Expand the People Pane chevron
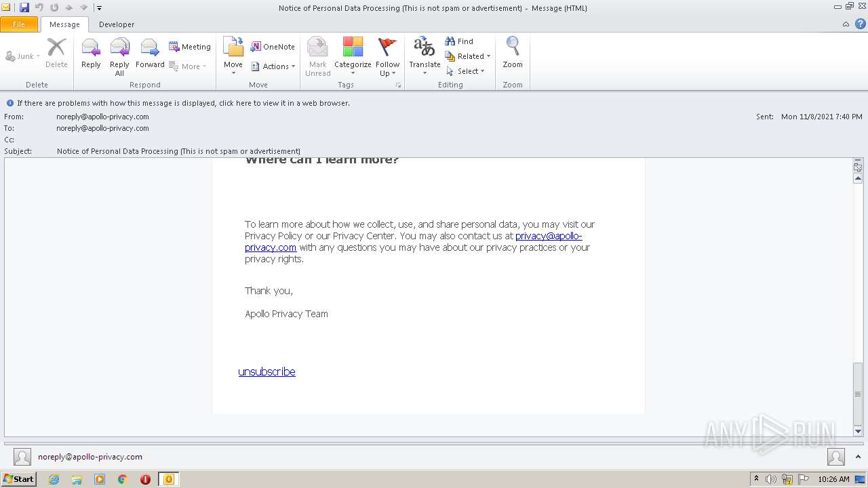 (859, 457)
